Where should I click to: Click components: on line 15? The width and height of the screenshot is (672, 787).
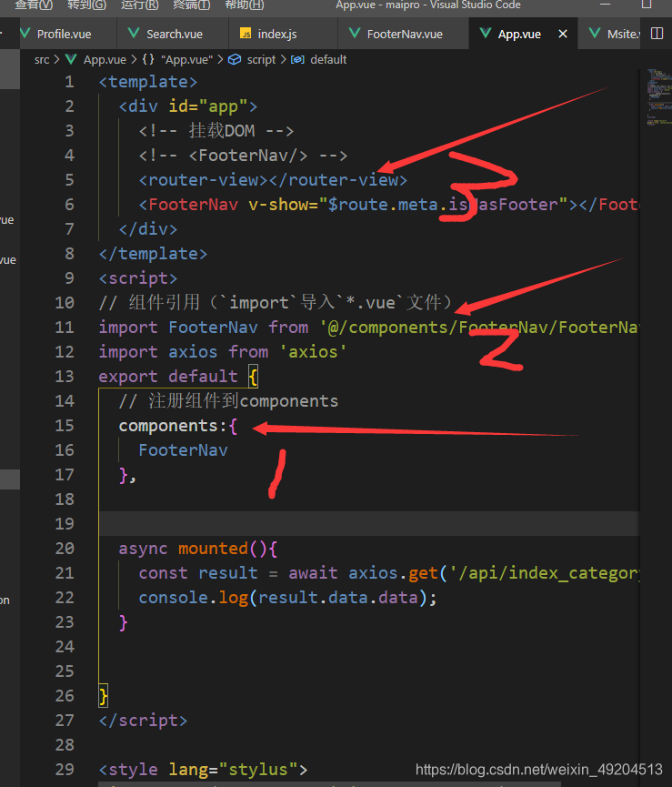pos(173,426)
